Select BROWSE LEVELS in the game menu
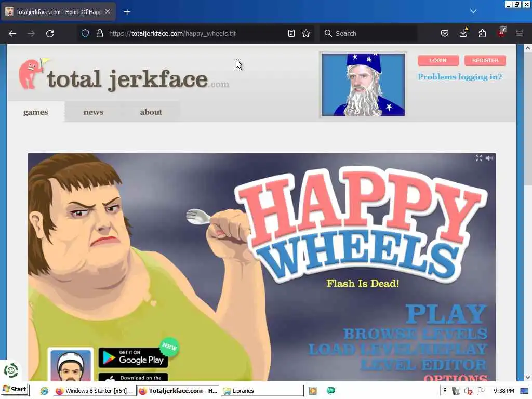Screen dimensions: 532x399 [x=415, y=334]
